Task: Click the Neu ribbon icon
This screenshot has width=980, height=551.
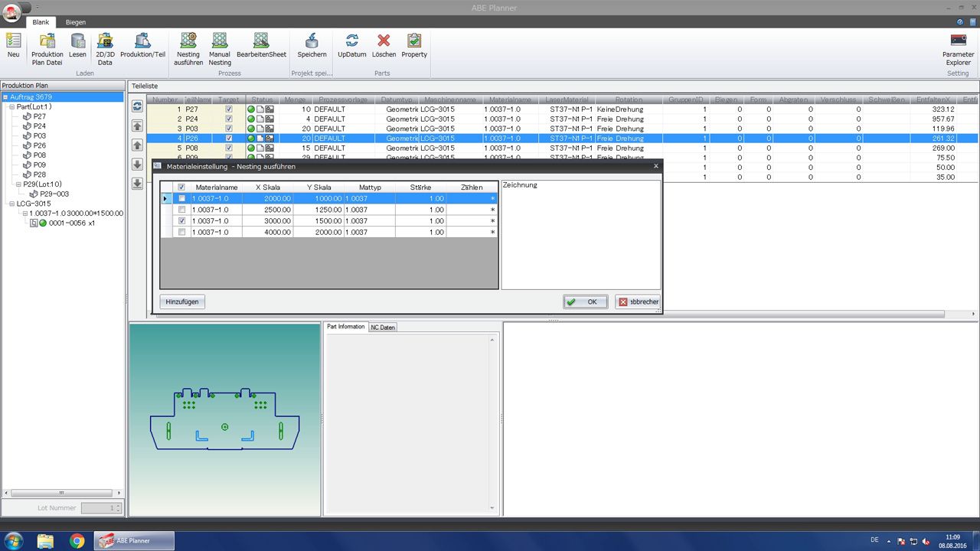Action: click(x=13, y=45)
